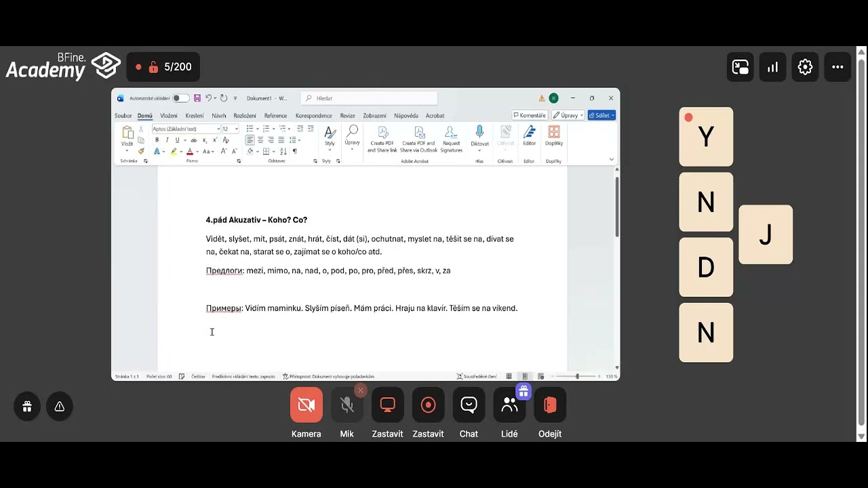Toggle Subscript formatting
Viewport: 868px width, 488px height.
point(205,140)
